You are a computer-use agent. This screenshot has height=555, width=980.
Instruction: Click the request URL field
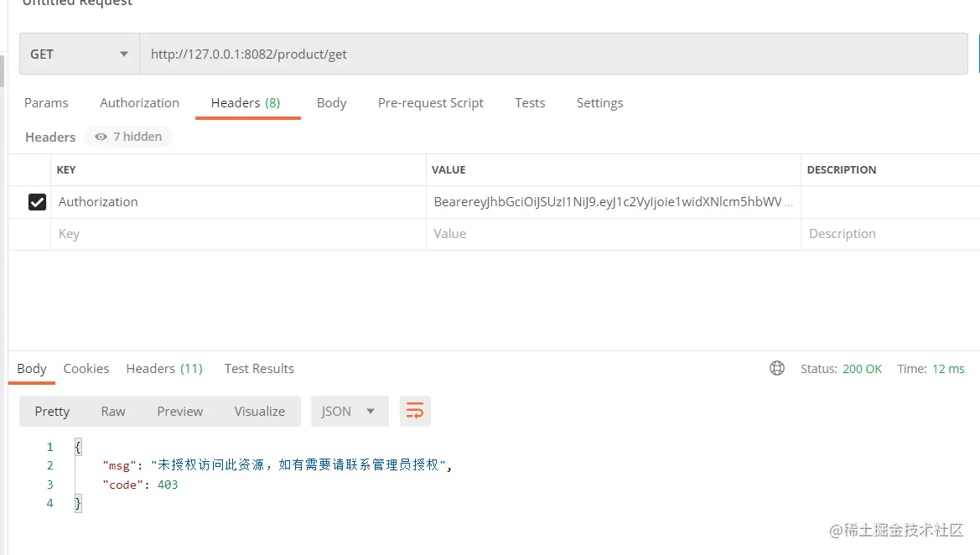(553, 54)
